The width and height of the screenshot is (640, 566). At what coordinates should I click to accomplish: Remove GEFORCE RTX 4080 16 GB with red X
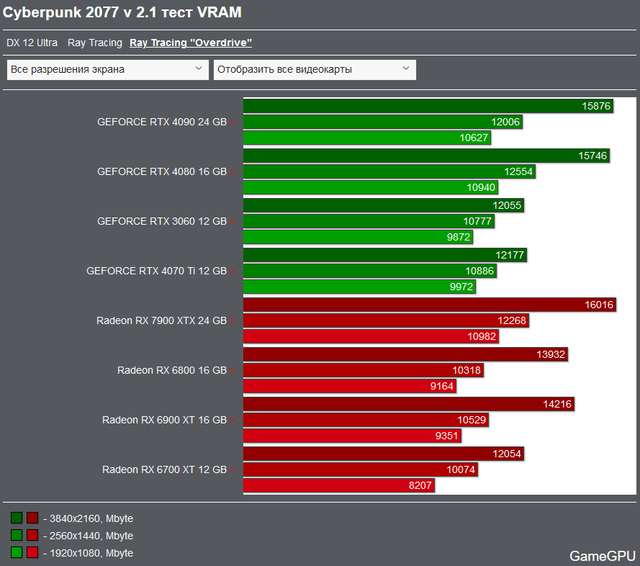coord(233,172)
